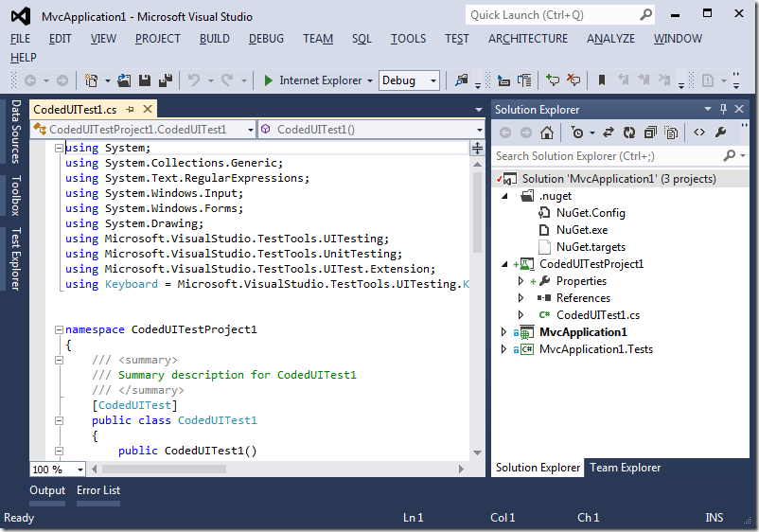
Task: Start debugging with Internet Explorer button
Action: pos(312,80)
